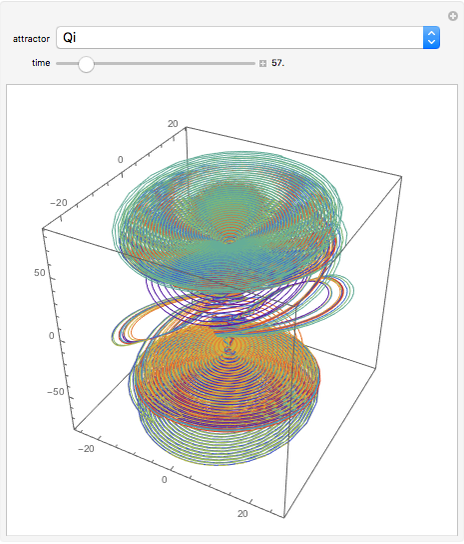The image size is (464, 544).
Task: Click the 0 tick label on the vertical axis
Action: click(51, 336)
